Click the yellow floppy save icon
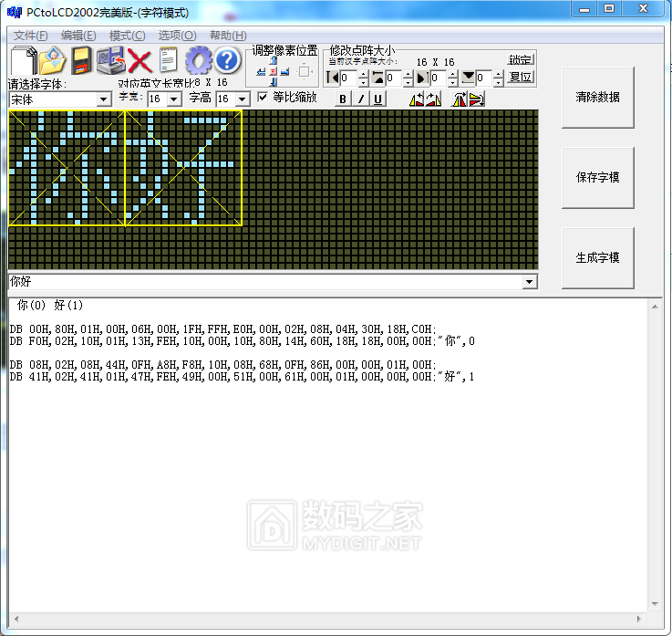 pyautogui.click(x=81, y=60)
